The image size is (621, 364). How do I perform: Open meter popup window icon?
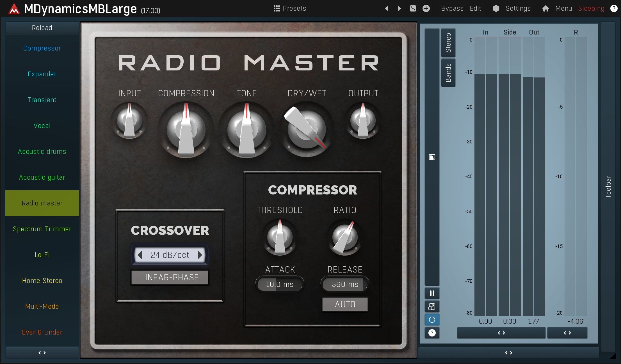click(x=432, y=306)
